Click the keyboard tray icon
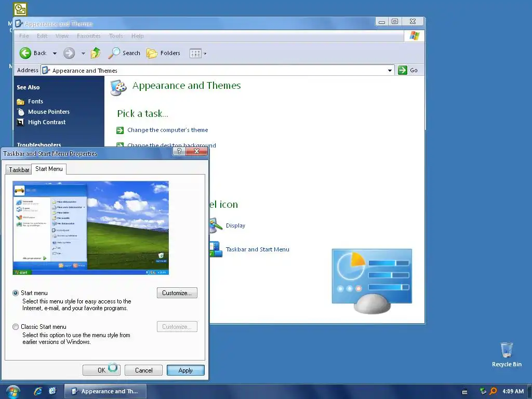 [465, 392]
